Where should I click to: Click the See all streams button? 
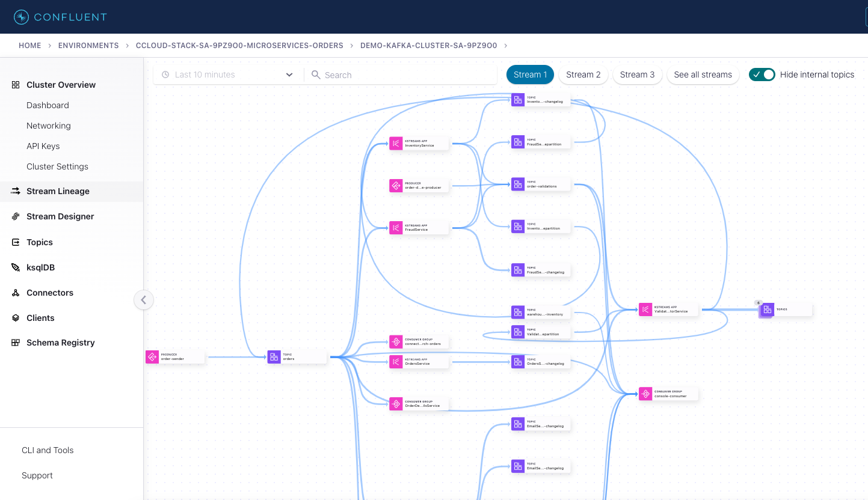pyautogui.click(x=703, y=75)
